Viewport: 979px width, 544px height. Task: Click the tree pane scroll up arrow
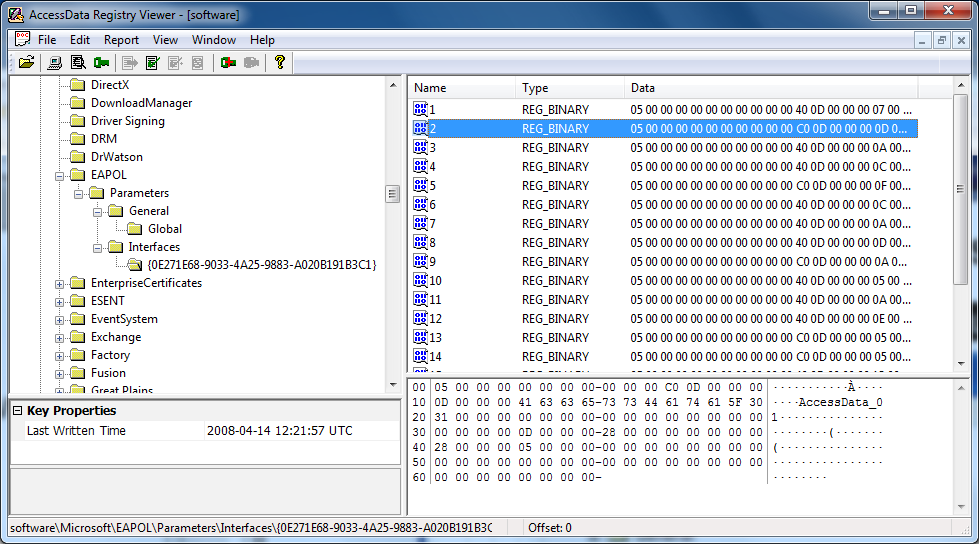[393, 85]
